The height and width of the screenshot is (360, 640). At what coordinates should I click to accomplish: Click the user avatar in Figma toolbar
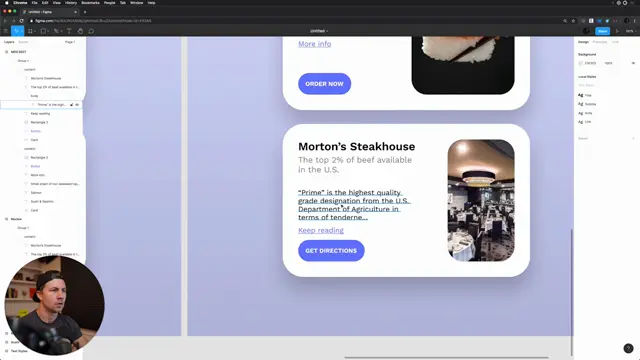click(586, 31)
